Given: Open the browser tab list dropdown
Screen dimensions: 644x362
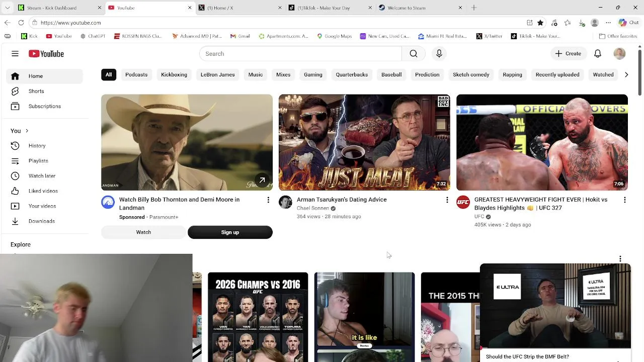Looking at the screenshot, I should pos(7,8).
